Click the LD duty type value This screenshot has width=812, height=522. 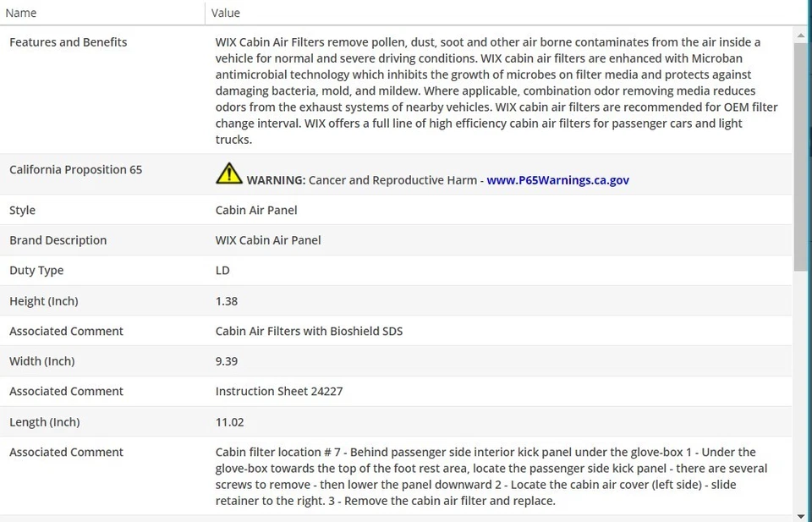222,271
